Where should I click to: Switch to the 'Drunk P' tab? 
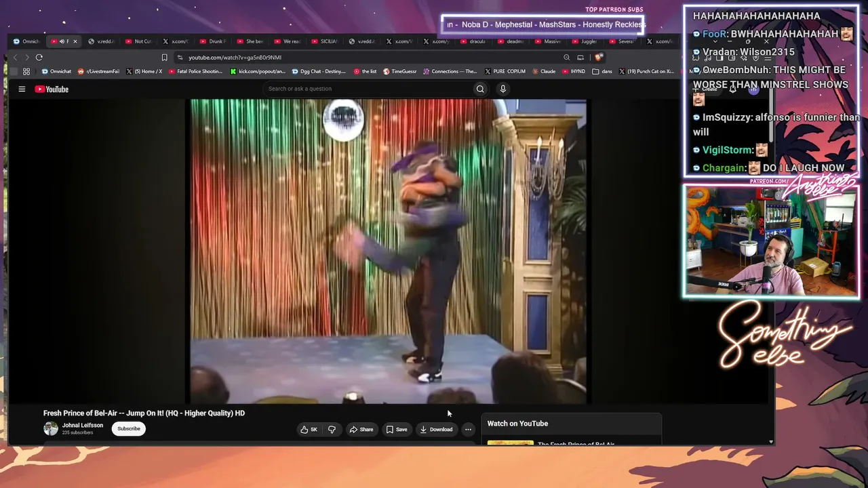(213, 41)
